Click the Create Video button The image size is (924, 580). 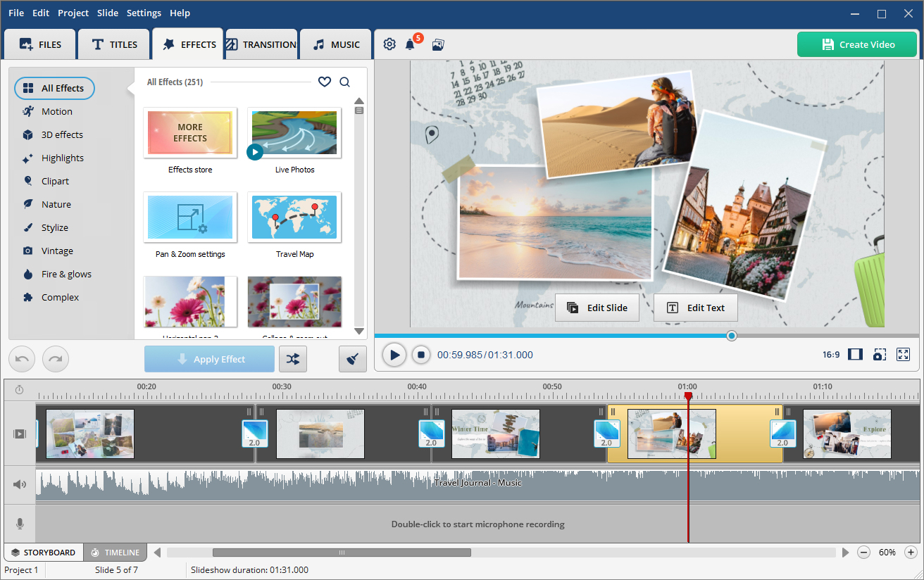(857, 44)
